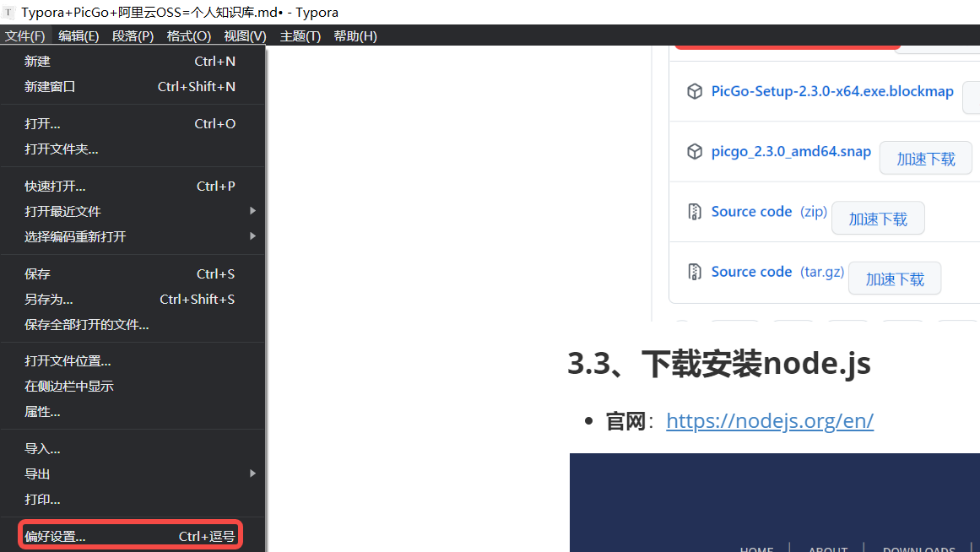
Task: Click 加速下载 button for Source code zip
Action: [x=878, y=219]
